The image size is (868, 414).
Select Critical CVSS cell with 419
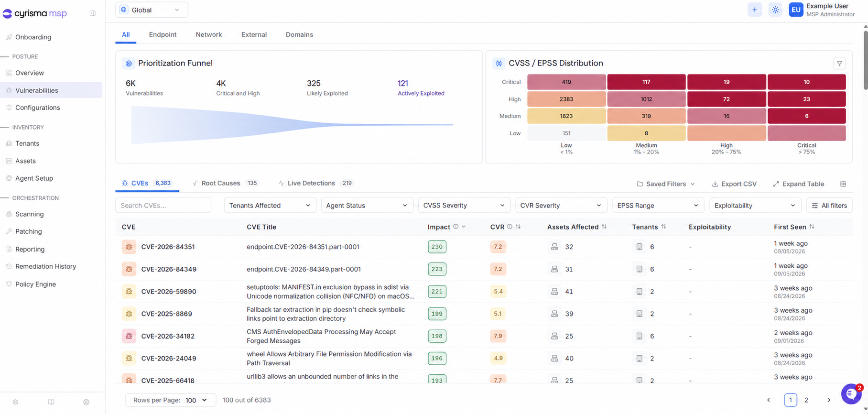pyautogui.click(x=566, y=82)
